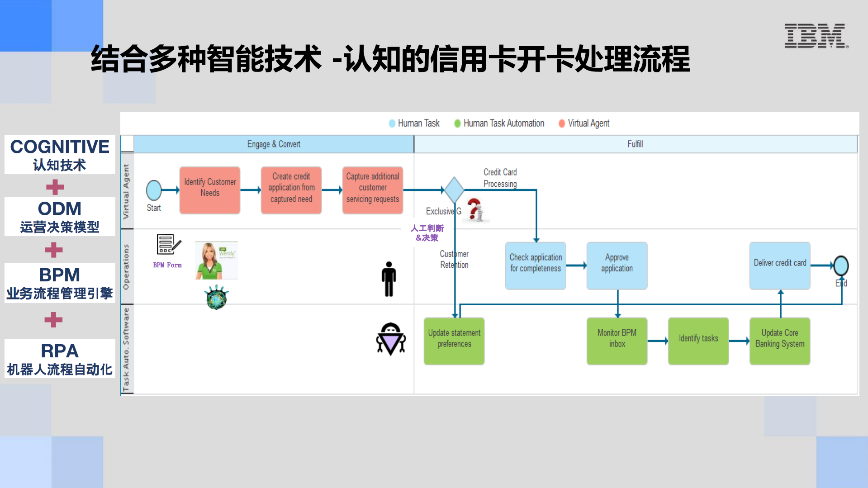Screen dimensions: 868x488
Task: Select the Watson globe icon
Action: click(216, 297)
